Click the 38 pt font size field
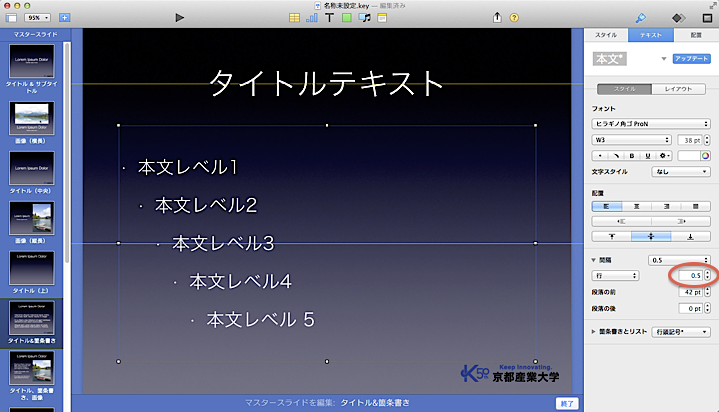Screen dimensions: 719x412 pyautogui.click(x=690, y=140)
